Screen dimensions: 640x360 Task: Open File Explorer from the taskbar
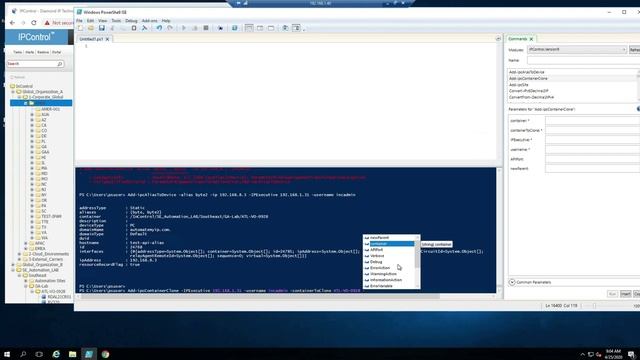(x=72, y=354)
